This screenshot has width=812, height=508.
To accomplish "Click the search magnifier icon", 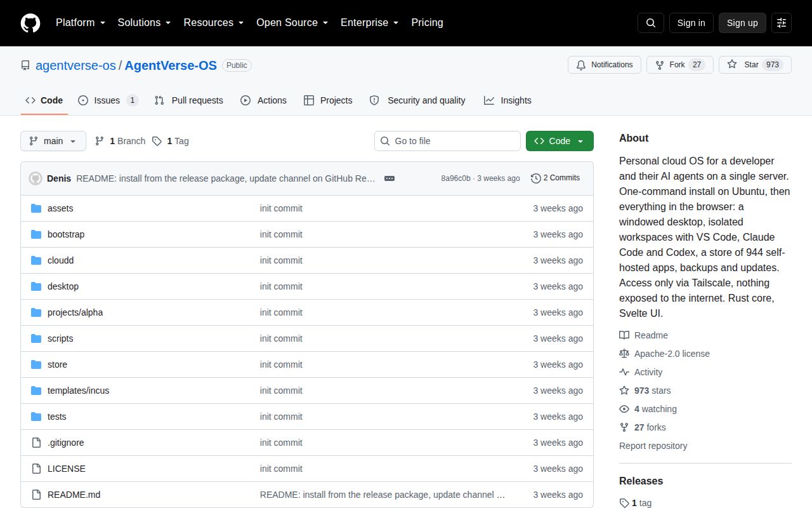I will (x=651, y=23).
